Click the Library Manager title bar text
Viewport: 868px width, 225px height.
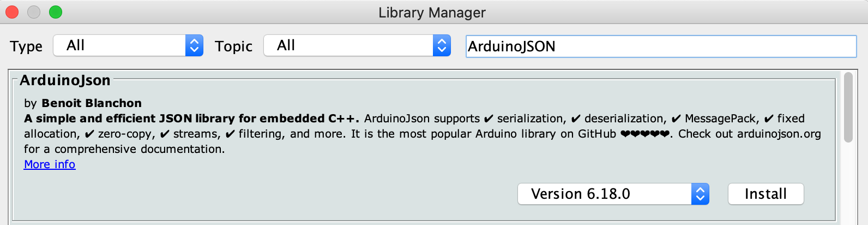click(432, 13)
